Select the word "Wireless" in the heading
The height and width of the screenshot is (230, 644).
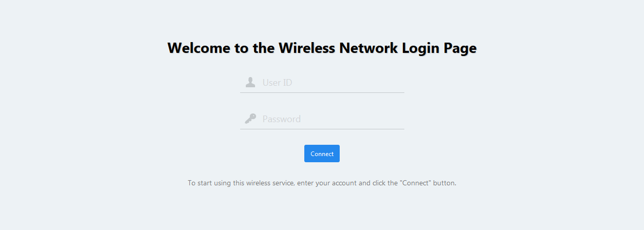[307, 48]
